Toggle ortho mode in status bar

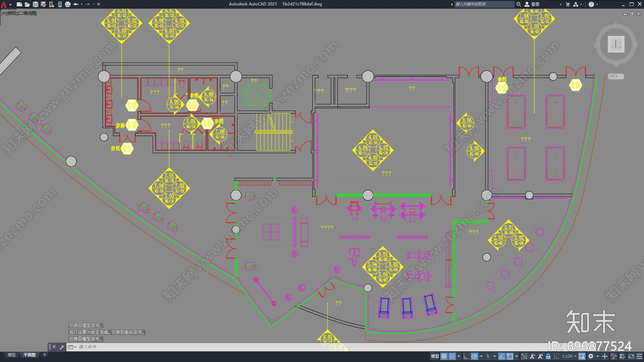click(466, 356)
